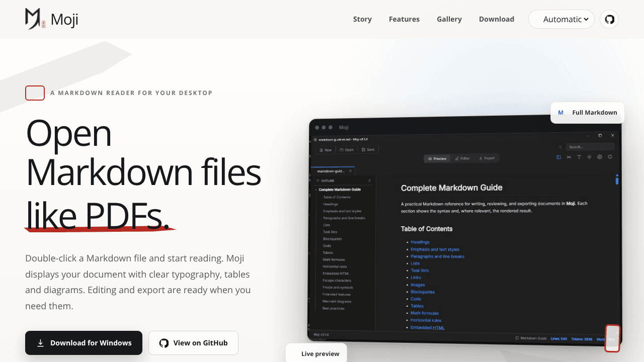The image size is (644, 362).
Task: Close the markdown-guide tab in the app
Action: (351, 171)
